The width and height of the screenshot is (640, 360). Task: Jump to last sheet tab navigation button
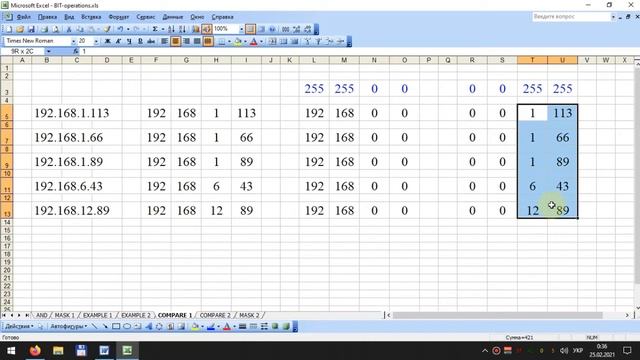click(27, 316)
